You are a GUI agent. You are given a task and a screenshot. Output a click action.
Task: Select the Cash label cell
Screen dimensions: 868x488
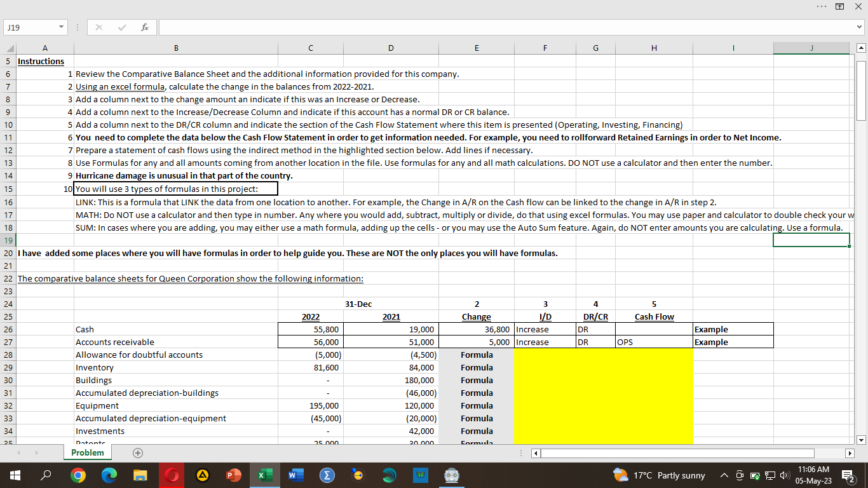(176, 329)
